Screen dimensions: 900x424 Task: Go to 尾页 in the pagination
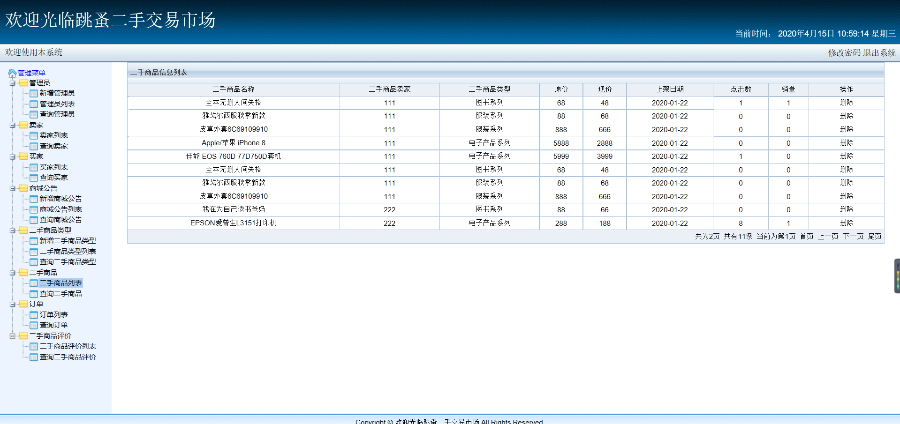pos(874,236)
